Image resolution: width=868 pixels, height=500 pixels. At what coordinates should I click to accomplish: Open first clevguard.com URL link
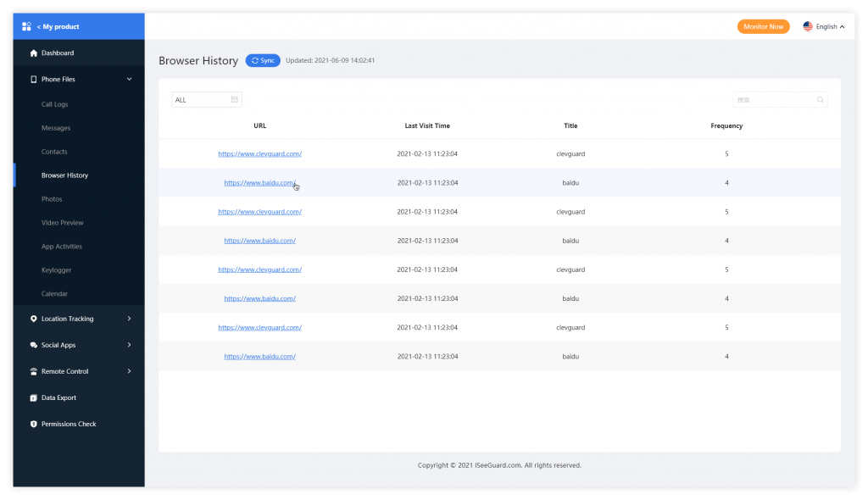click(259, 154)
